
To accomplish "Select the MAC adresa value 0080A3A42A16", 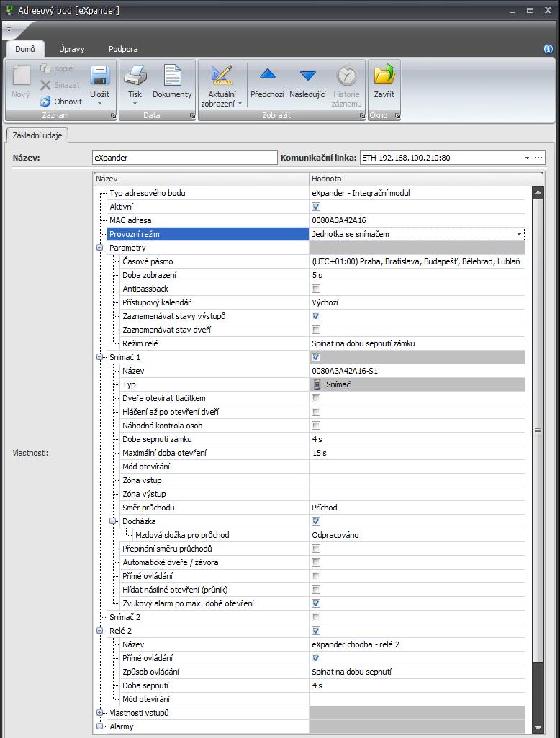I will tap(339, 220).
